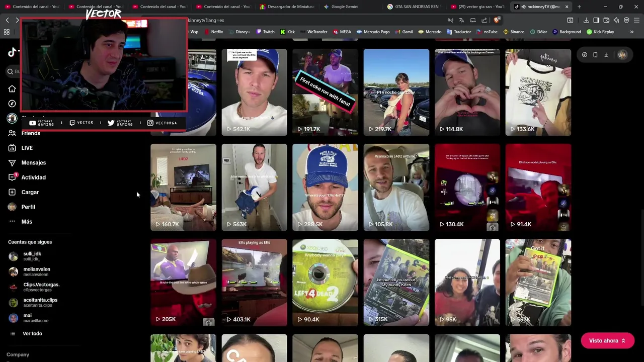Screen dimensions: 644x362
Task: Open a new browser tab
Action: point(579,7)
